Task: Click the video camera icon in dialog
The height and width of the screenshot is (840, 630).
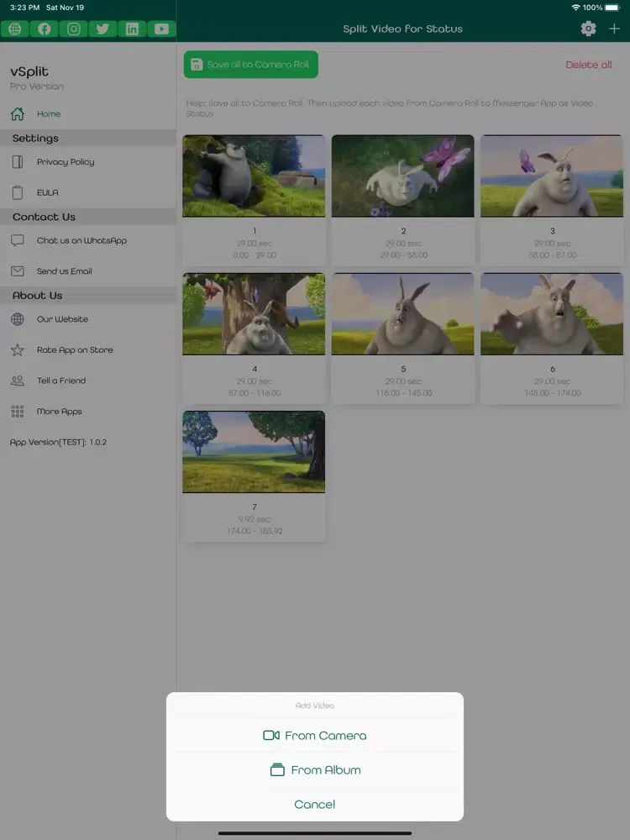Action: coord(271,735)
